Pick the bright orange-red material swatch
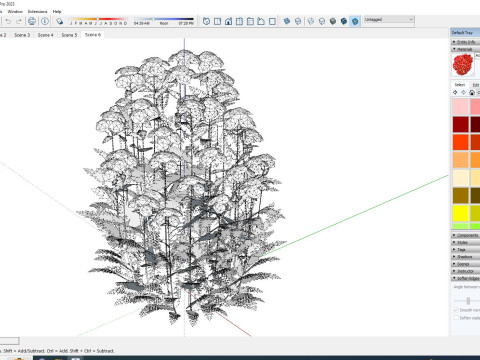Screen dimensions: 480x360 point(461,142)
